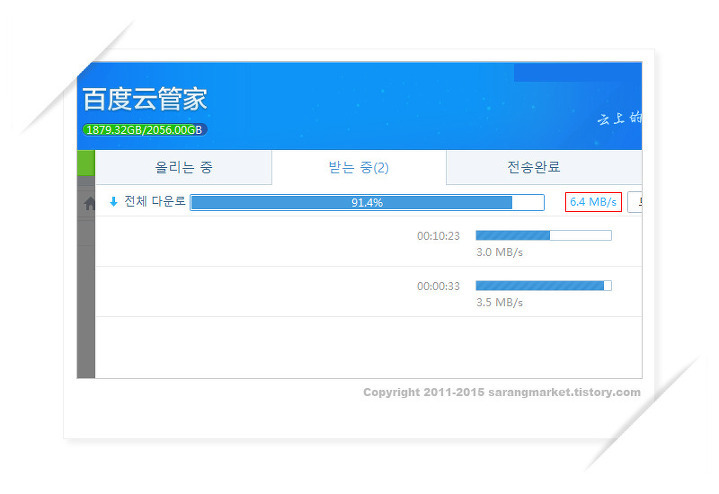The image size is (719, 494).
Task: Click the 00:00:33 remaining time
Action: tap(438, 286)
